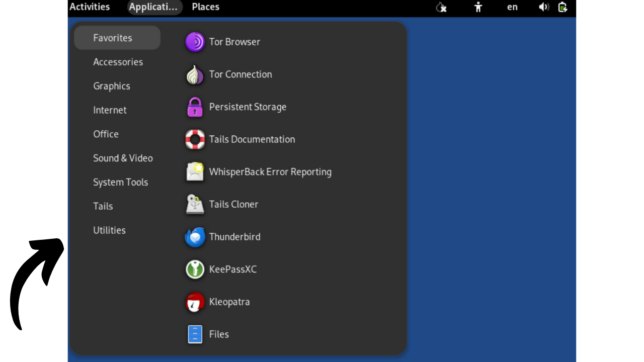644x362 pixels.
Task: Select the Thunderbird label
Action: coord(235,237)
